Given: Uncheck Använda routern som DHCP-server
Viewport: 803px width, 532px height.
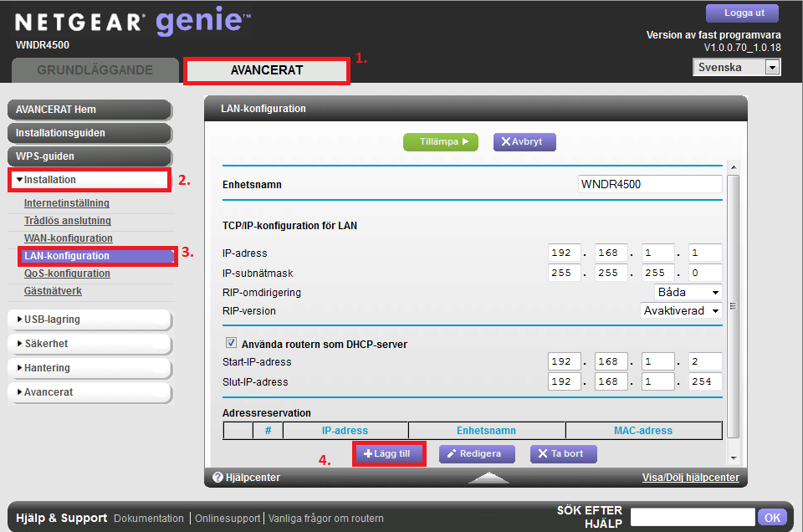Looking at the screenshot, I should [x=231, y=341].
